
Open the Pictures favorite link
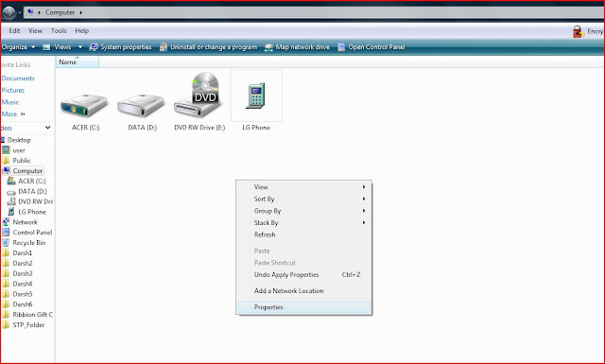coord(12,90)
